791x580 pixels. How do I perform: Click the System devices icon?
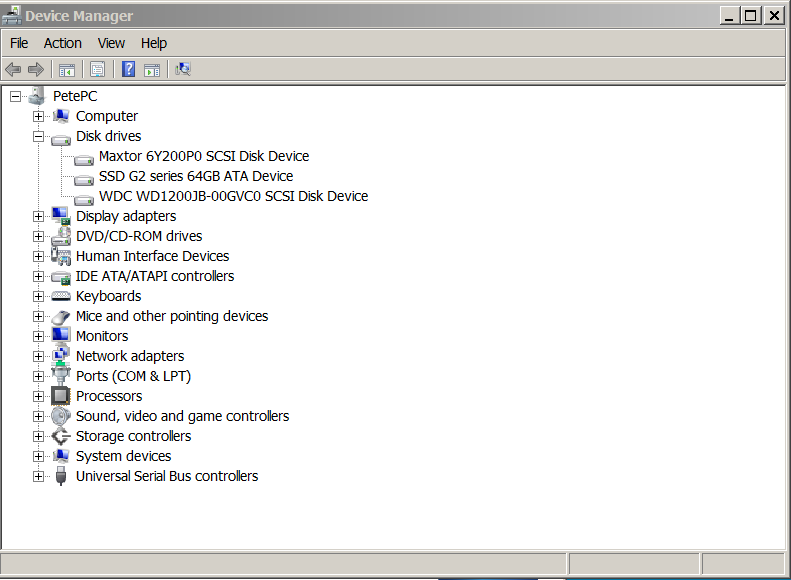point(61,456)
